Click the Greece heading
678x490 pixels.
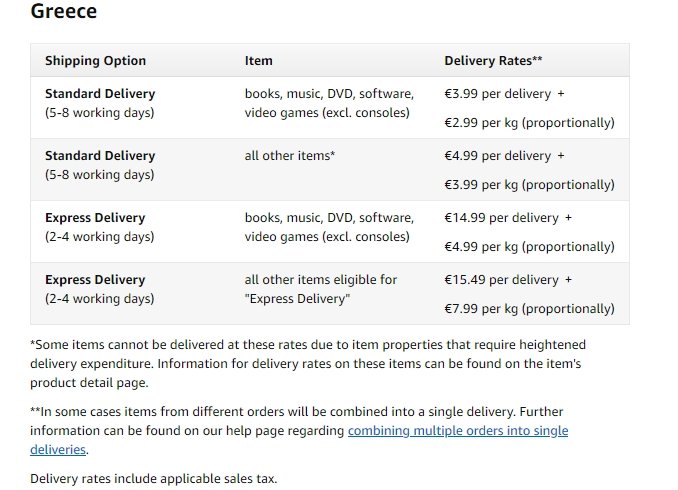[x=64, y=12]
